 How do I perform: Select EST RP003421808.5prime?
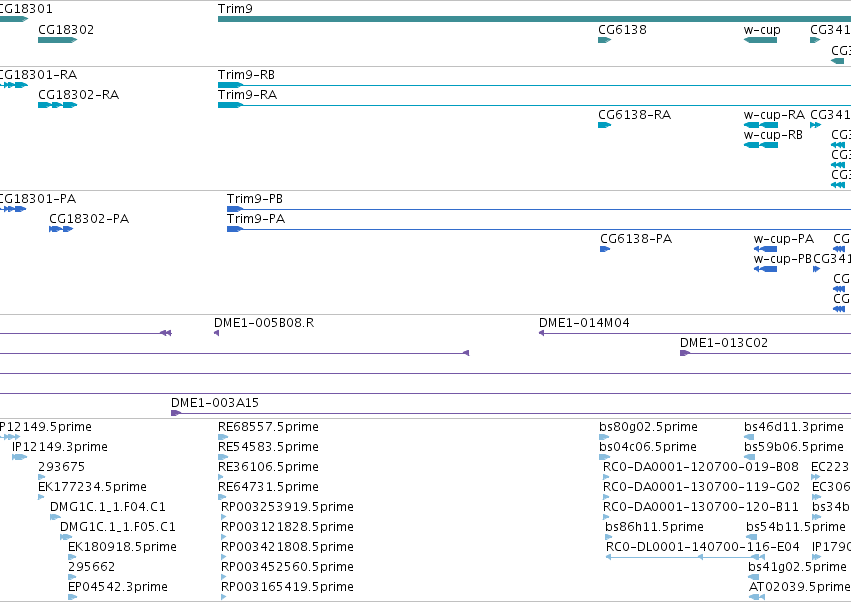point(287,547)
